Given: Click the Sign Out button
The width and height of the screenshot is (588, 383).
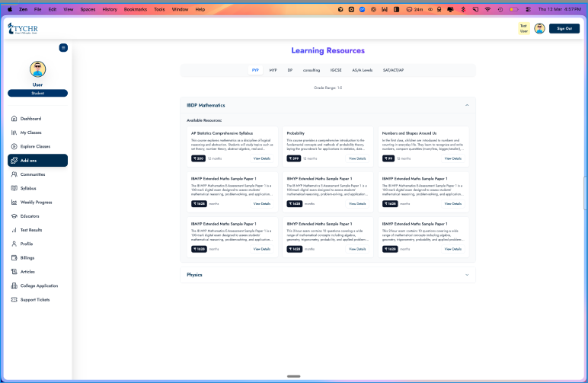Looking at the screenshot, I should [564, 28].
